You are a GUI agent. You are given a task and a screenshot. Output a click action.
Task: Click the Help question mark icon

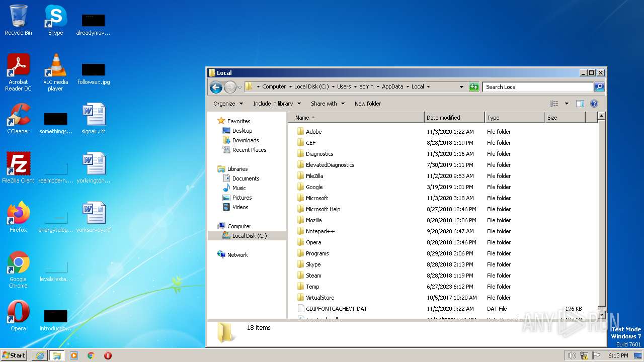tap(594, 104)
